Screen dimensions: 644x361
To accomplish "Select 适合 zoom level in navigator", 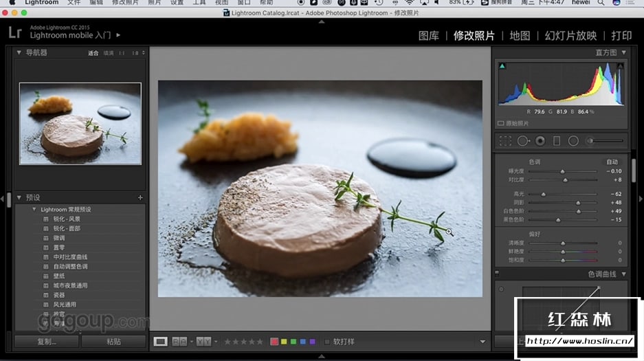I will coord(93,53).
